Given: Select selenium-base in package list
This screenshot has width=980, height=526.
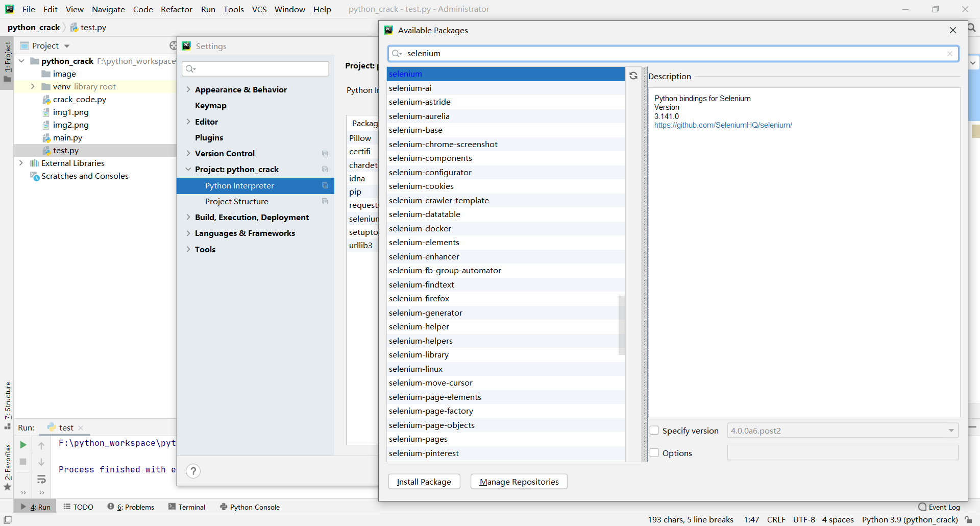Looking at the screenshot, I should (505, 130).
